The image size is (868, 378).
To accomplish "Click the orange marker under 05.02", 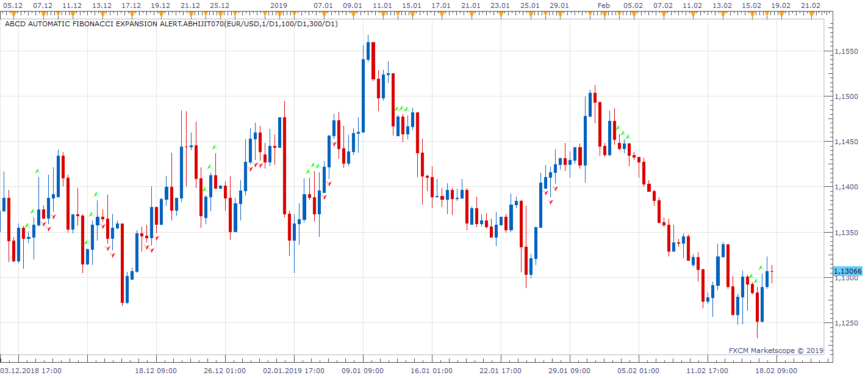I will pyautogui.click(x=633, y=13).
